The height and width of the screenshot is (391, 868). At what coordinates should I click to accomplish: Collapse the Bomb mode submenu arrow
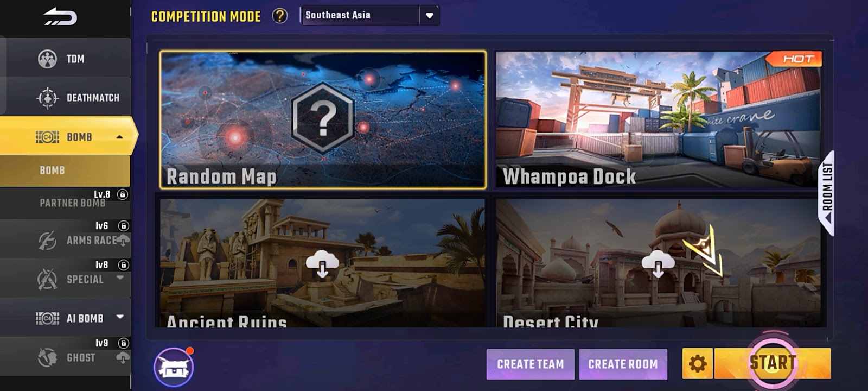(120, 137)
